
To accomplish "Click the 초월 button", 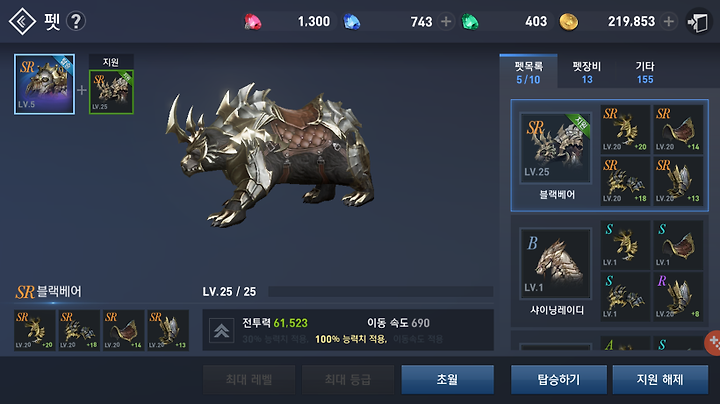I will click(447, 379).
